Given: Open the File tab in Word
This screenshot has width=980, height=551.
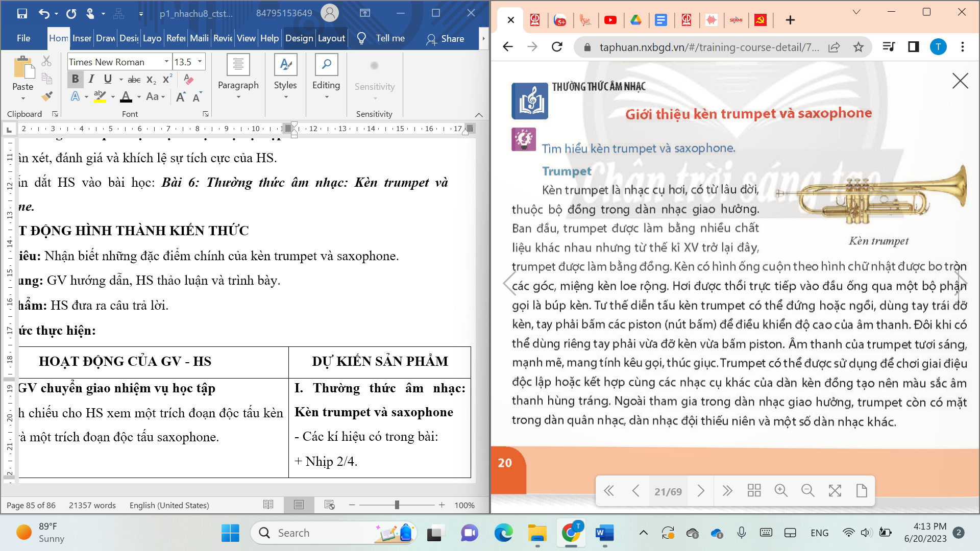Looking at the screenshot, I should (23, 38).
